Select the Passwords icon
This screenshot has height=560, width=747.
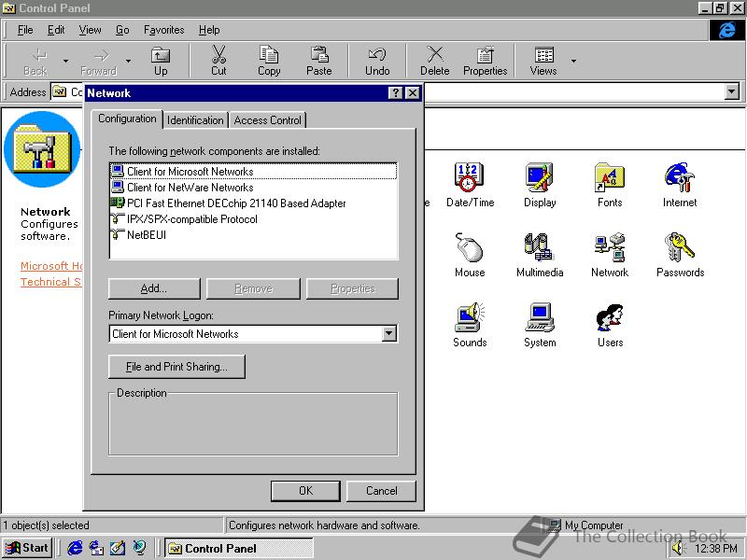click(680, 255)
